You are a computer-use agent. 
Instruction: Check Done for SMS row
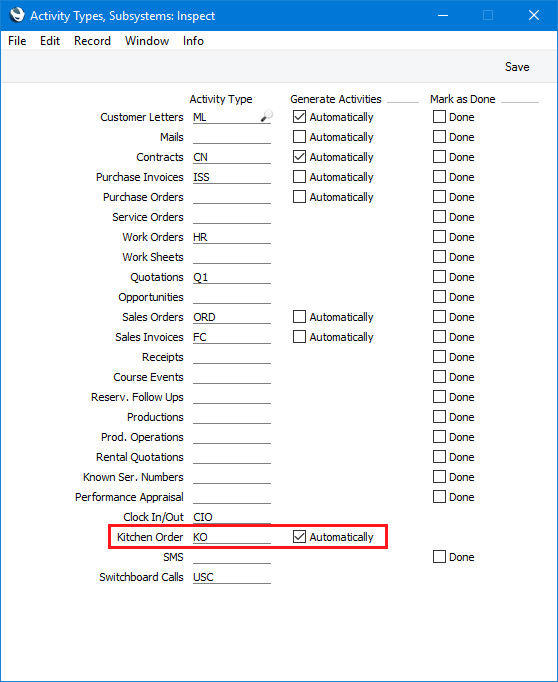(x=439, y=557)
